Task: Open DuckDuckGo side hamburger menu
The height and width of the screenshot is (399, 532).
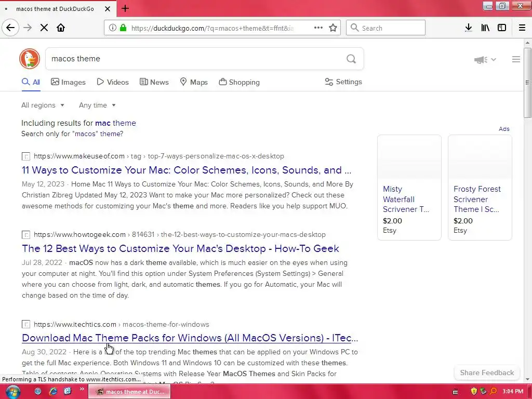Action: point(516,59)
